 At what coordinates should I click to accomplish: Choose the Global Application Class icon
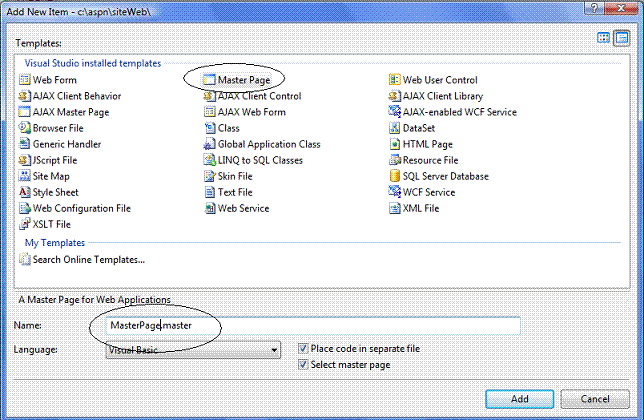point(209,144)
